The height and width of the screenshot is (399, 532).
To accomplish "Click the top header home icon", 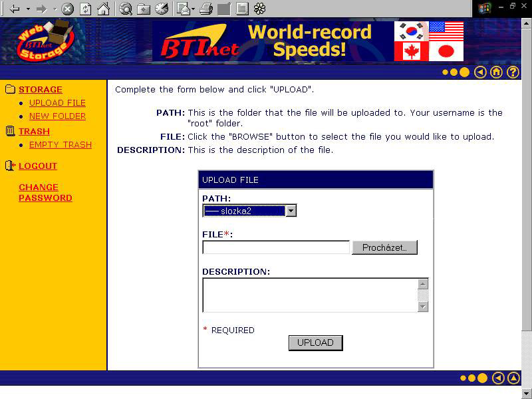I will (x=496, y=72).
